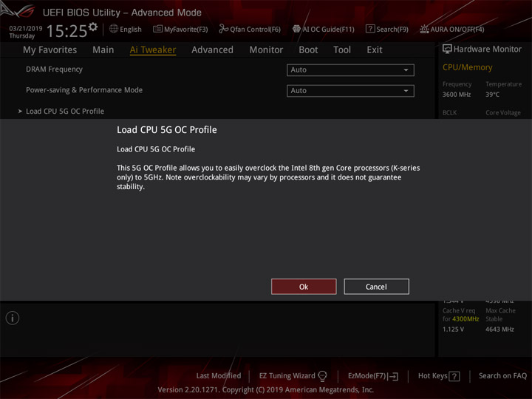Open Qfan Control fan icon

pos(223,29)
